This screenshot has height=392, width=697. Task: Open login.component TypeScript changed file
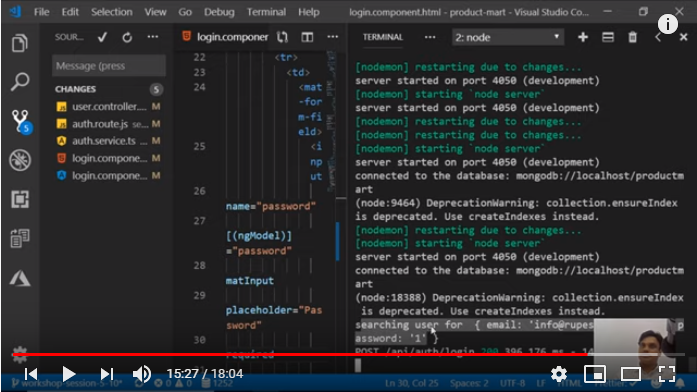coord(109,176)
